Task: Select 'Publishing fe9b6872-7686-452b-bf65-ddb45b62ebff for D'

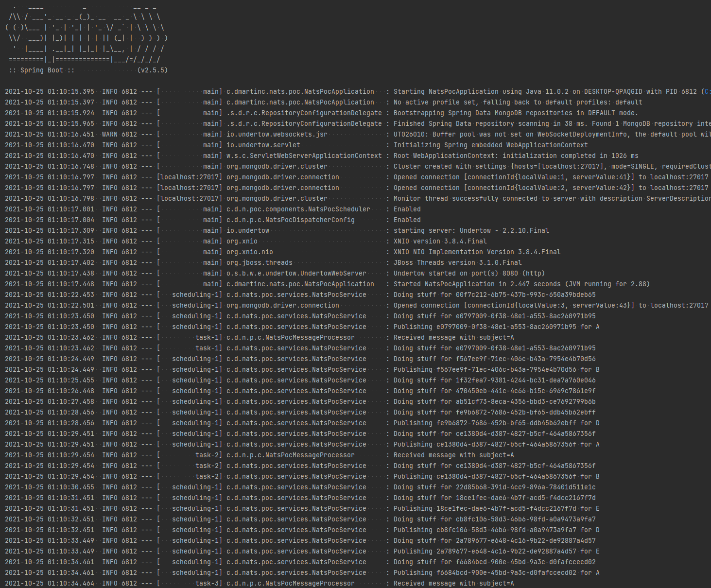Action: [497, 423]
